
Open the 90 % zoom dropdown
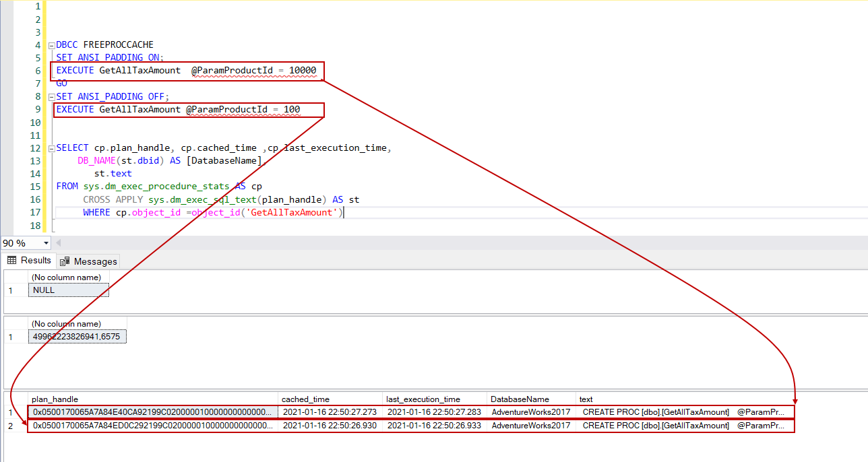[46, 243]
